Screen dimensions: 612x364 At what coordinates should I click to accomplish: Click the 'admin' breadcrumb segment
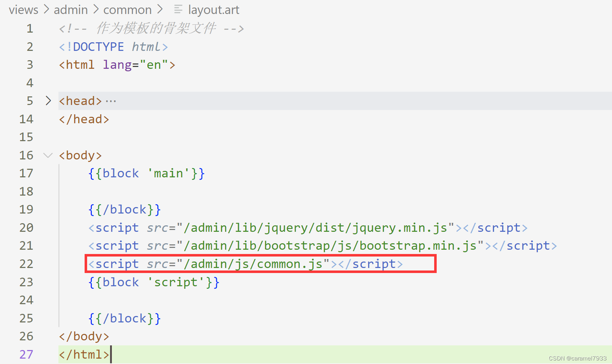point(71,10)
